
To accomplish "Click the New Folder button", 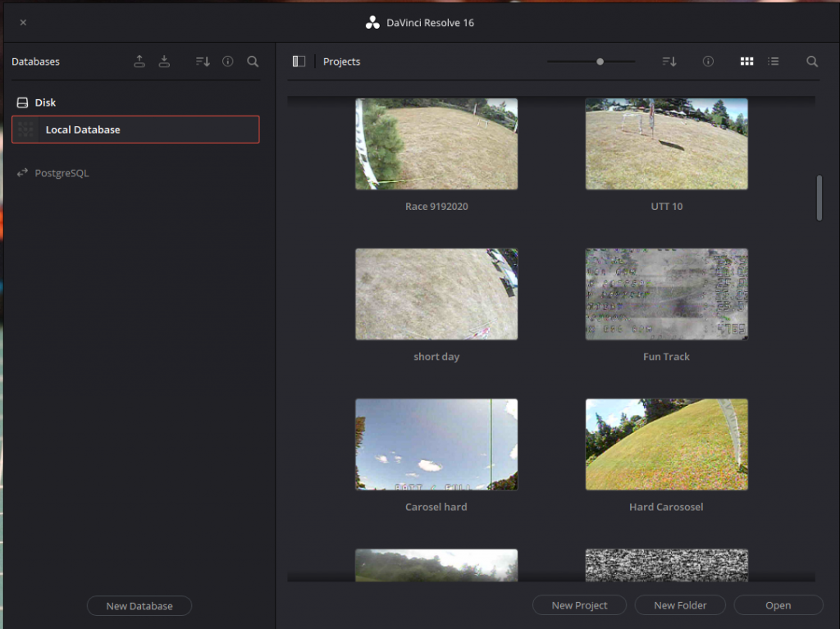I will [x=680, y=605].
